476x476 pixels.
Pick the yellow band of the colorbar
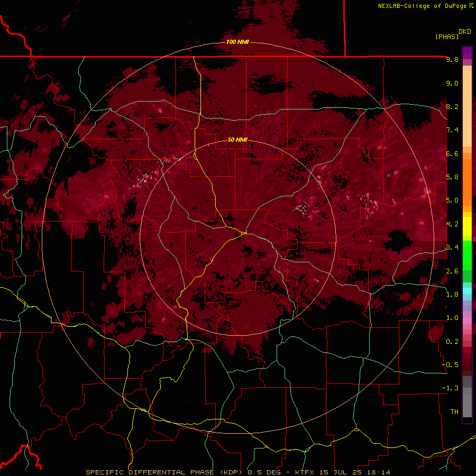click(x=467, y=226)
